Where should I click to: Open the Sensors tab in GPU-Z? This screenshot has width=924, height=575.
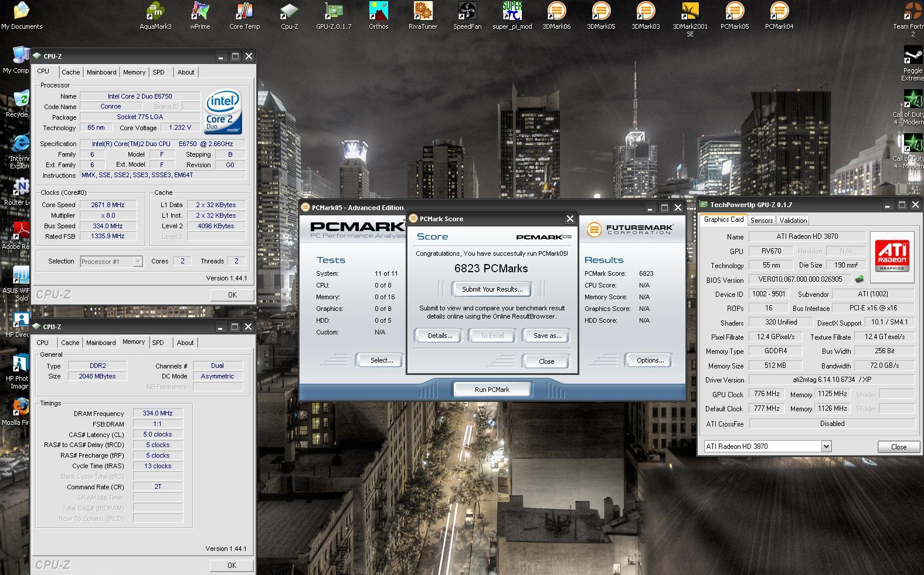click(762, 221)
